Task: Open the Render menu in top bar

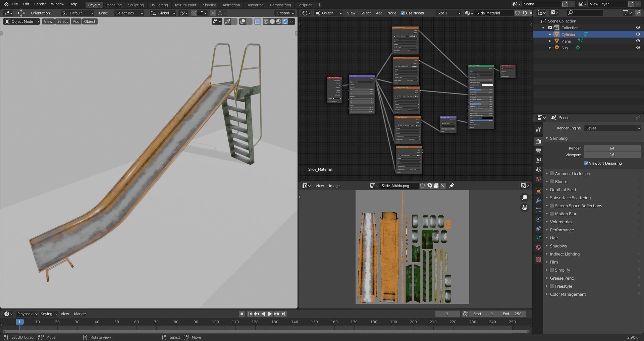Action: [x=40, y=4]
